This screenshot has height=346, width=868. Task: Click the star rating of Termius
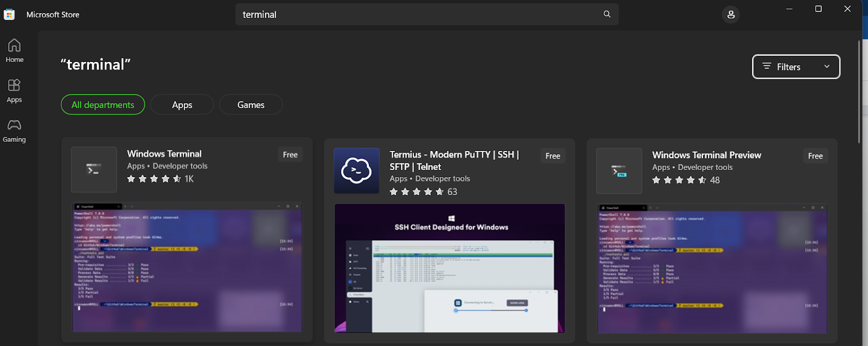pyautogui.click(x=417, y=192)
